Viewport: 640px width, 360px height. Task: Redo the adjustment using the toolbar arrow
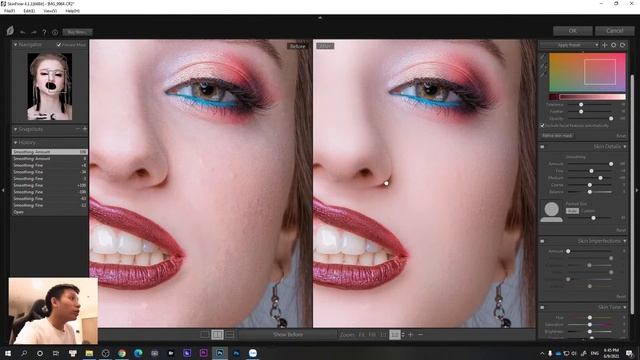tap(34, 32)
